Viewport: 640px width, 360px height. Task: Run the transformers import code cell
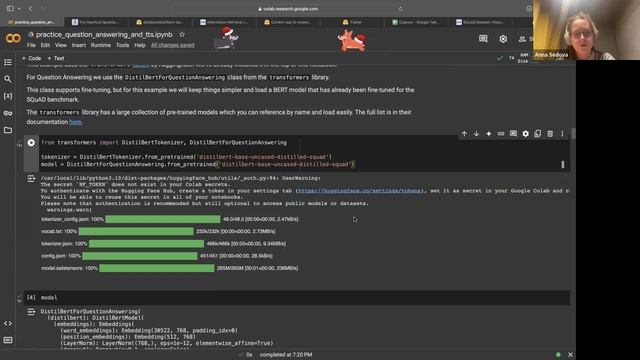(x=31, y=143)
